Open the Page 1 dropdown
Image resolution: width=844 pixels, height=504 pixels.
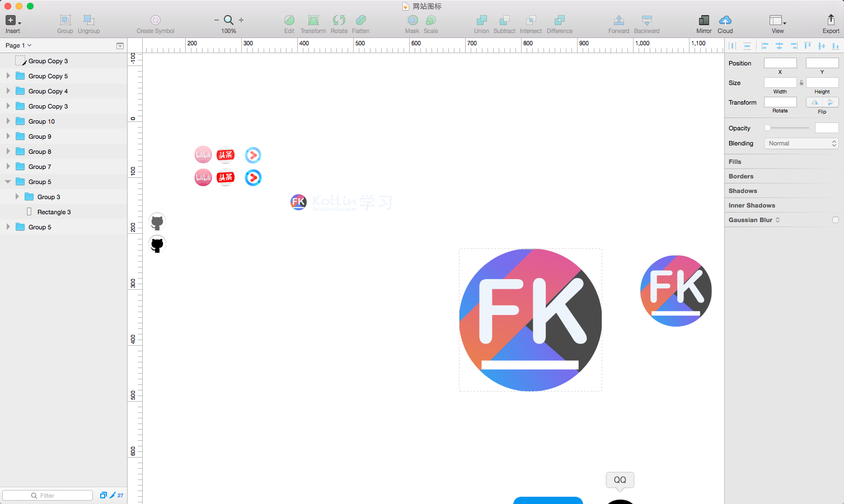tap(18, 45)
